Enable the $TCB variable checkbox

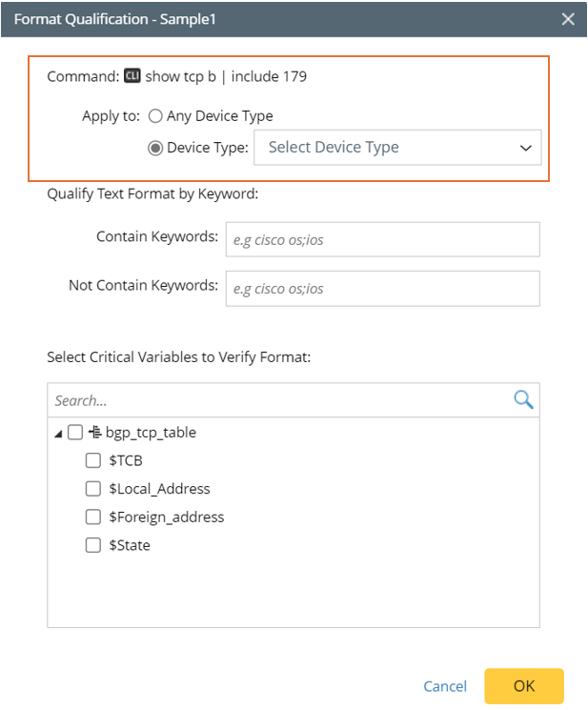tap(93, 460)
